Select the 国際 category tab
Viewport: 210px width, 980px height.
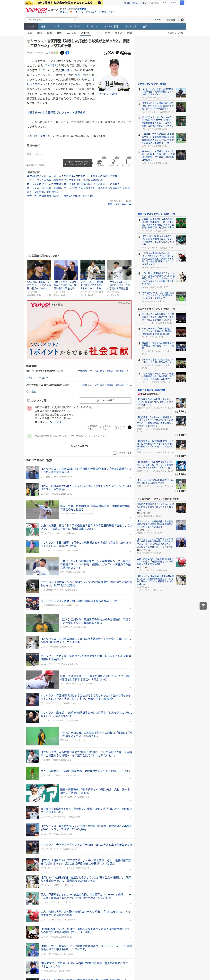(49, 33)
